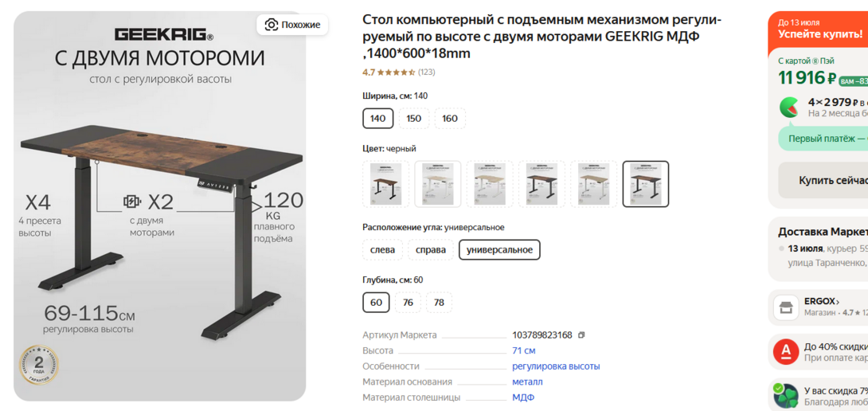Choose depth option 78
Screen dimensions: 868x411
pos(440,303)
